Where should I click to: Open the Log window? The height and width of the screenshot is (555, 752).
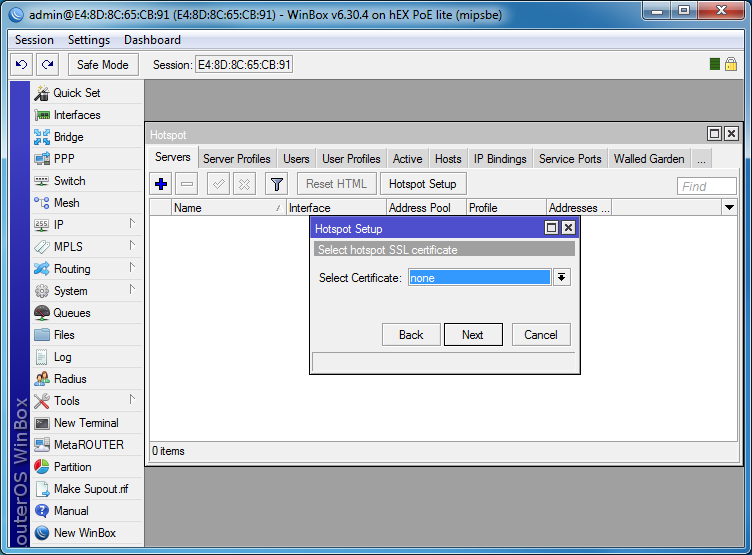(x=87, y=357)
